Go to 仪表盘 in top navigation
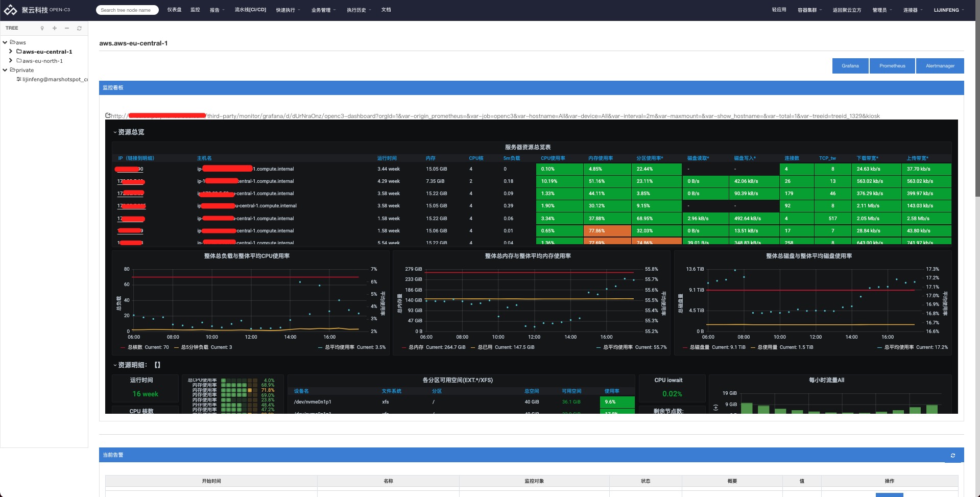Screen dimensions: 980x497 pyautogui.click(x=174, y=10)
